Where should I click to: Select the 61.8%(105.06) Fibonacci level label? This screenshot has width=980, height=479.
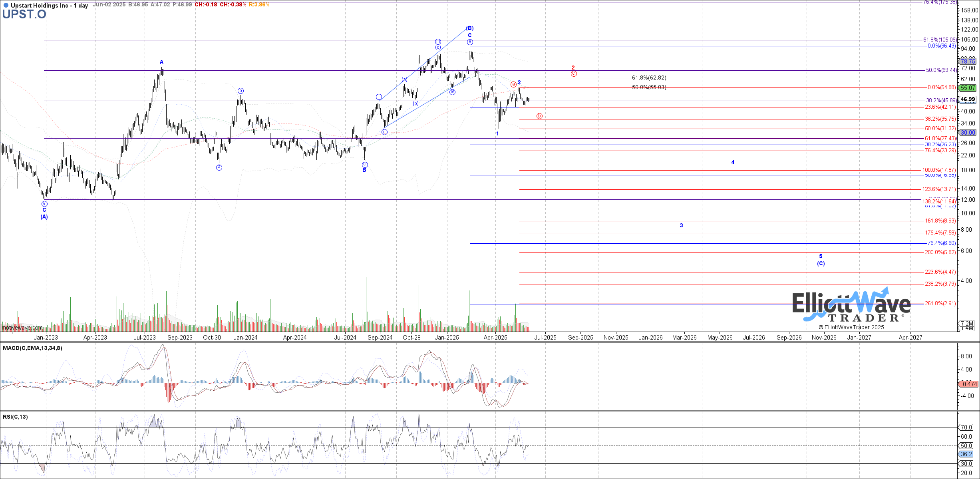(x=940, y=40)
